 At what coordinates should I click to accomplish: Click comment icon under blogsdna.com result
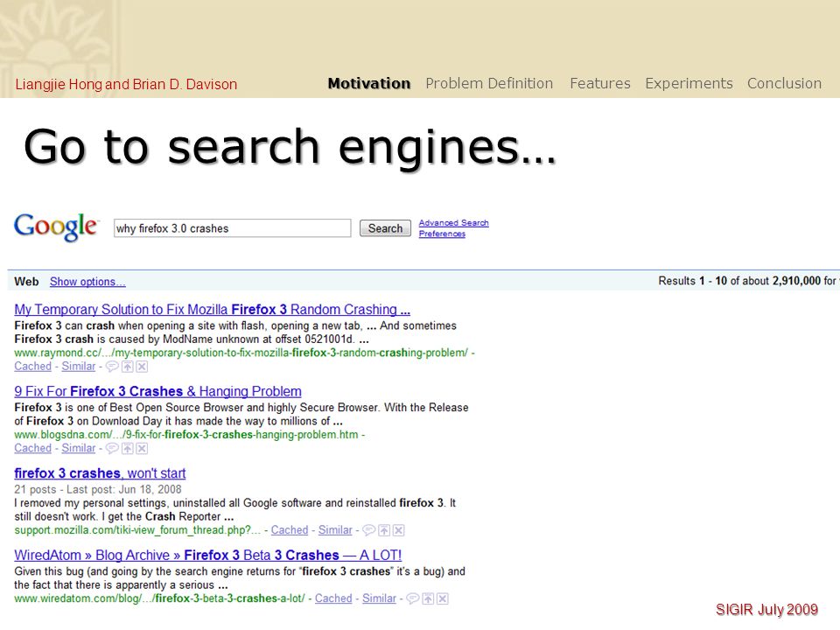click(112, 448)
